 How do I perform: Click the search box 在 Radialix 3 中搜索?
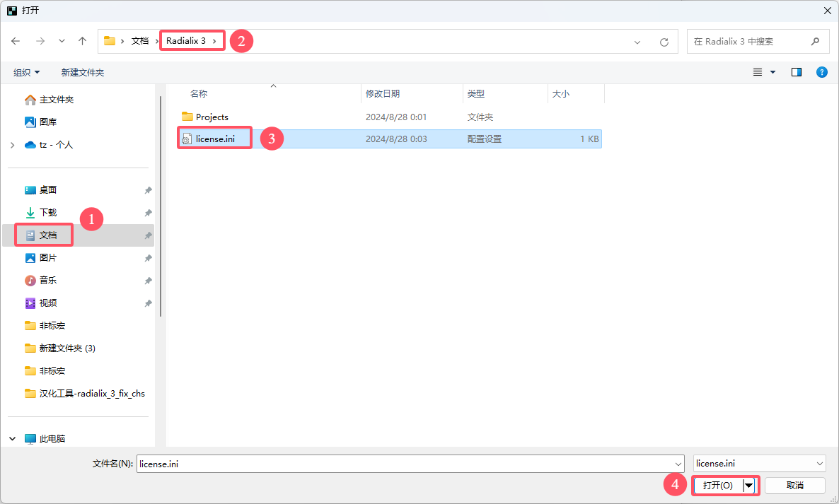[x=757, y=42]
